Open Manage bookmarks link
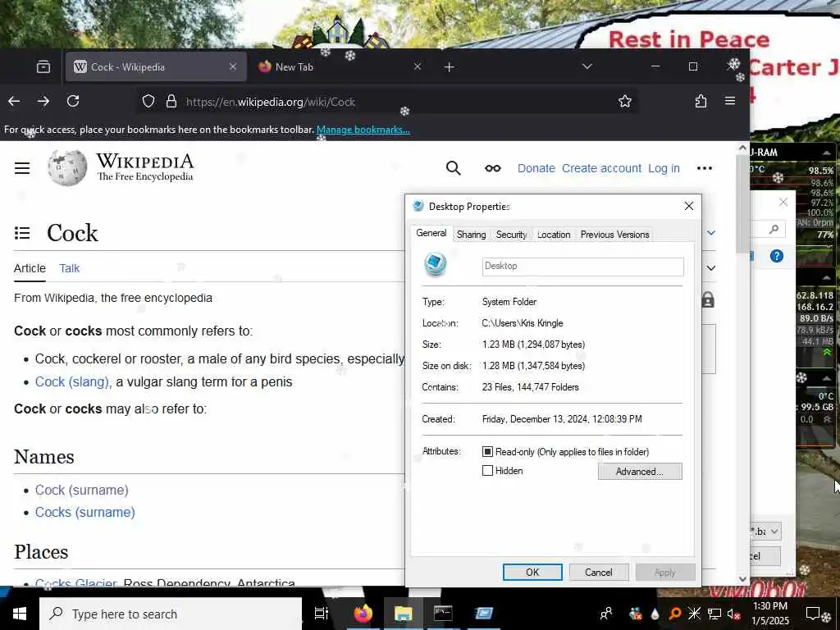The width and height of the screenshot is (840, 630). tap(363, 130)
